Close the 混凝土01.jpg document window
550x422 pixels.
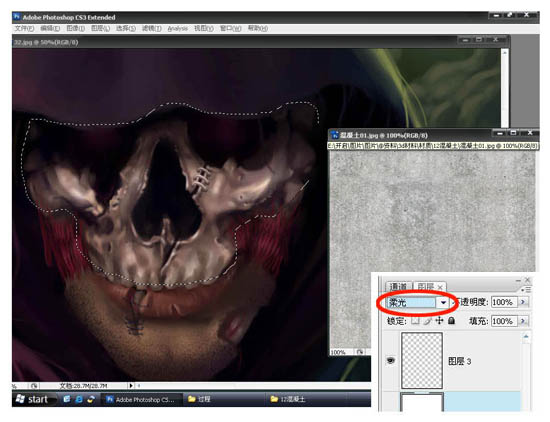click(530, 133)
